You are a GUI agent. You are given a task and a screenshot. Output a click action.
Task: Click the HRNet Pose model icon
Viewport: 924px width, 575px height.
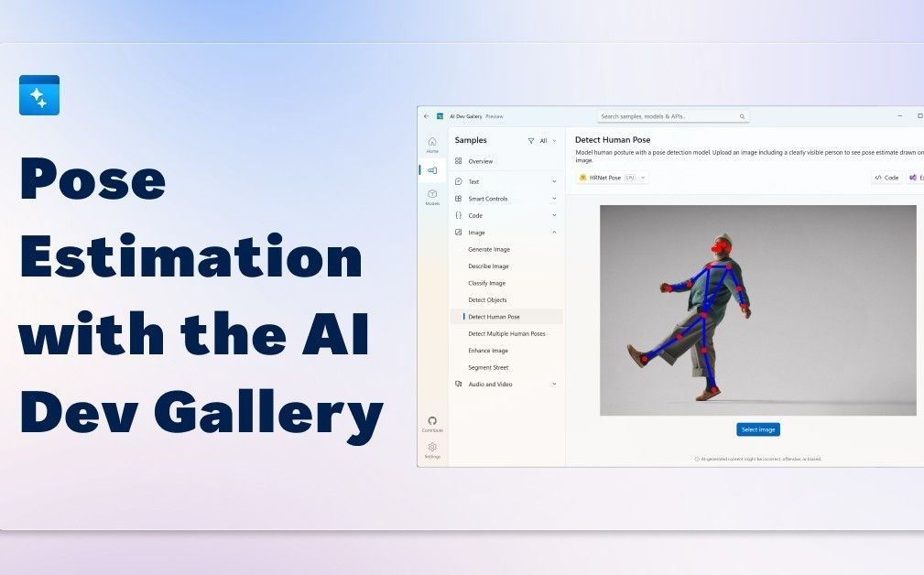pos(582,178)
